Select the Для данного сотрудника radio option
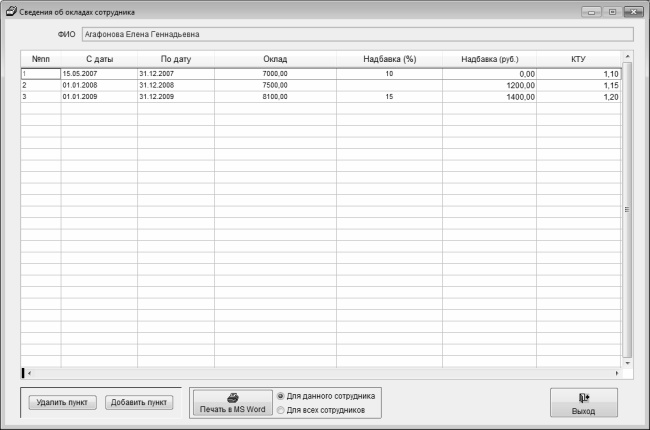The image size is (650, 430). coord(280,396)
